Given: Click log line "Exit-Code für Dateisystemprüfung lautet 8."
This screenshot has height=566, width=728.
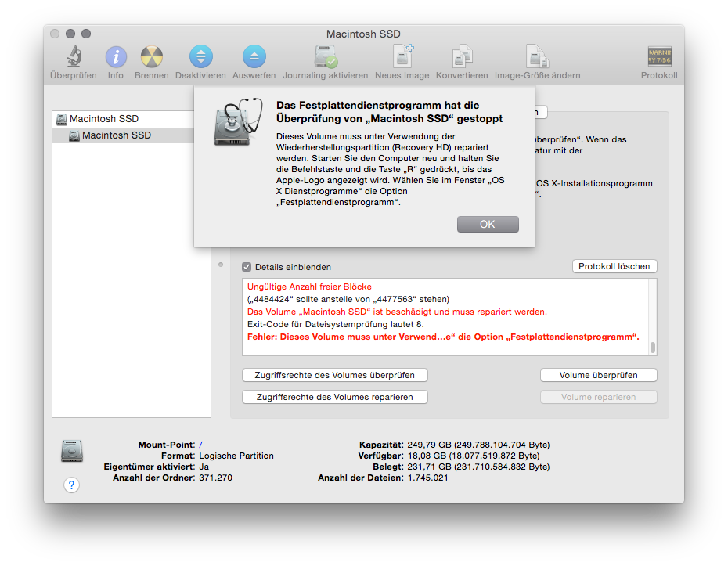Looking at the screenshot, I should pyautogui.click(x=335, y=325).
